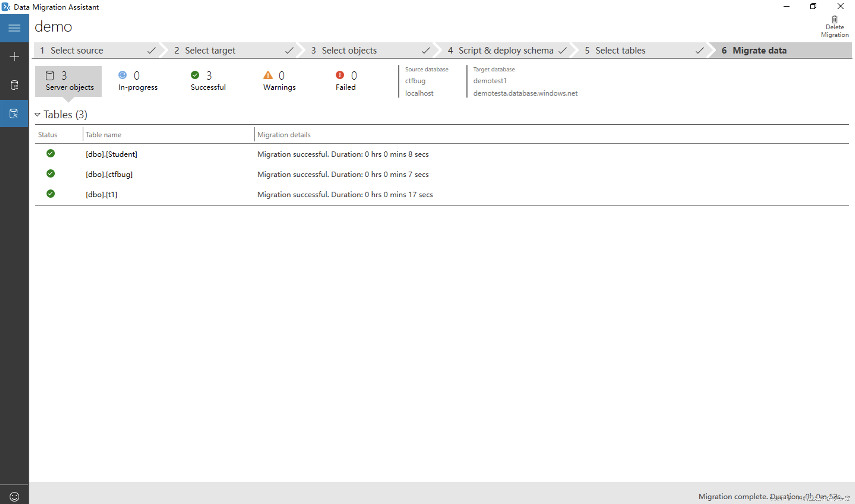Click the demo project title

tap(53, 26)
